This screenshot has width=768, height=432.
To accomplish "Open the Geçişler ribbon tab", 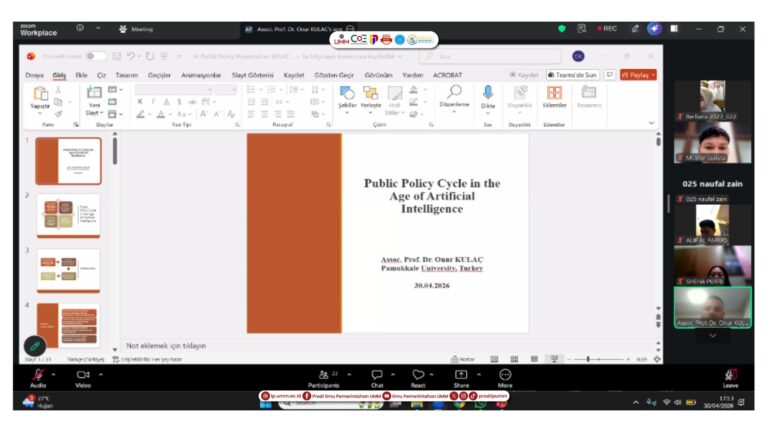I will (159, 75).
